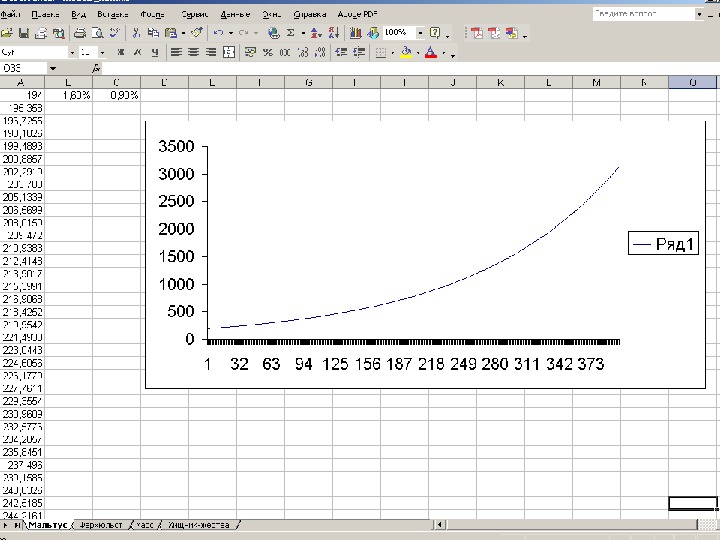
Task: Click the Merge and Center icon
Action: point(229,51)
